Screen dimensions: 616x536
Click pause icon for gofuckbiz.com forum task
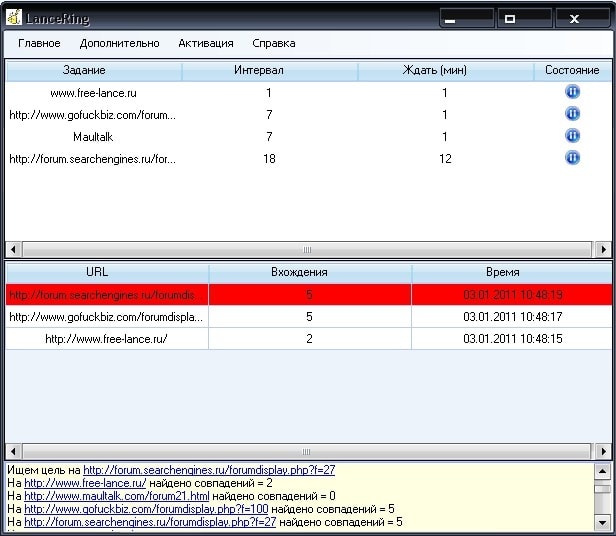coord(572,114)
